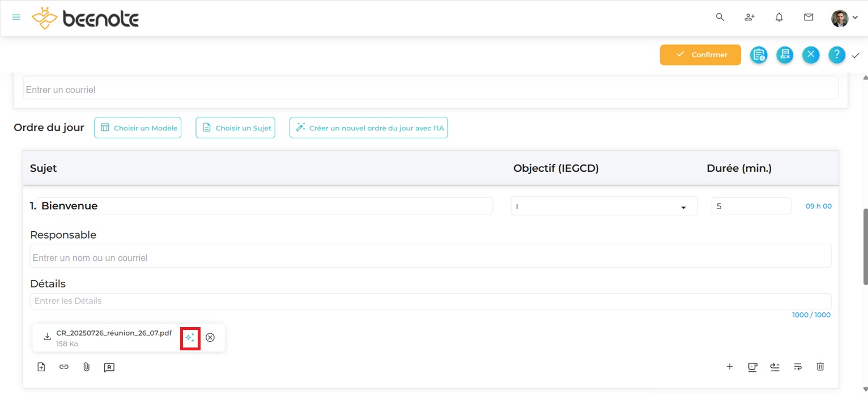Click 'Créer un nouvel ordre du jour avec l'IA'
Image resolution: width=868 pixels, height=394 pixels.
coord(368,128)
